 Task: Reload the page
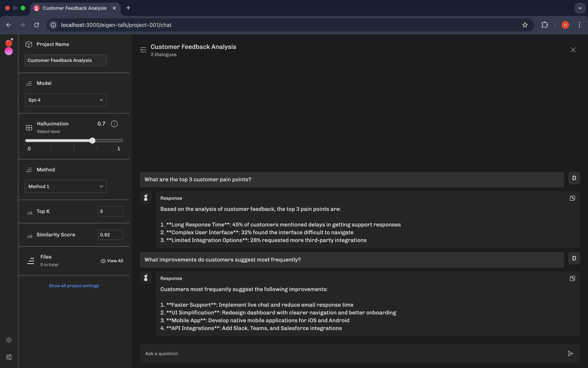coord(36,25)
